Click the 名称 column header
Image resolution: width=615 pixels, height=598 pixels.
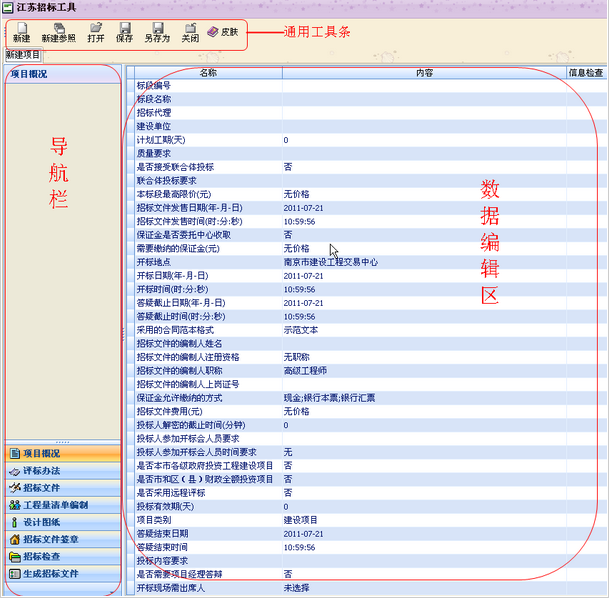click(208, 73)
